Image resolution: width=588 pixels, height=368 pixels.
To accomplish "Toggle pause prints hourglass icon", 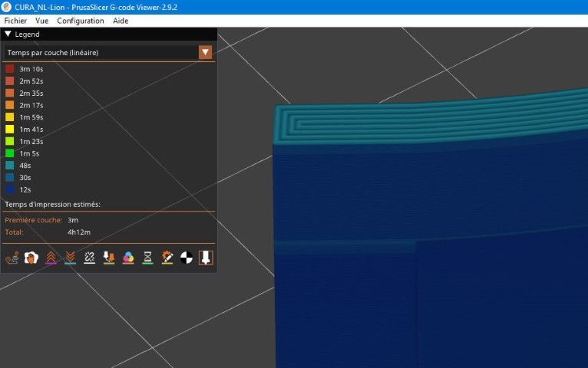I will click(147, 258).
